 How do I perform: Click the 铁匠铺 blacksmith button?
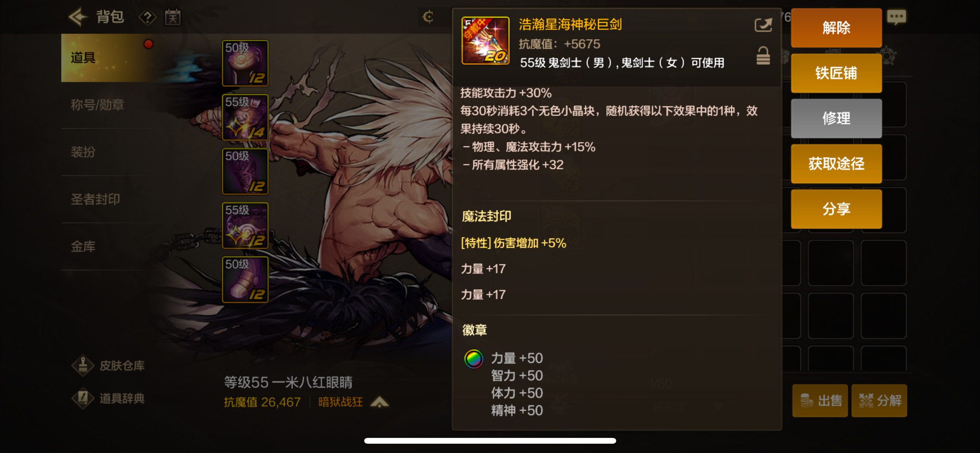click(836, 73)
